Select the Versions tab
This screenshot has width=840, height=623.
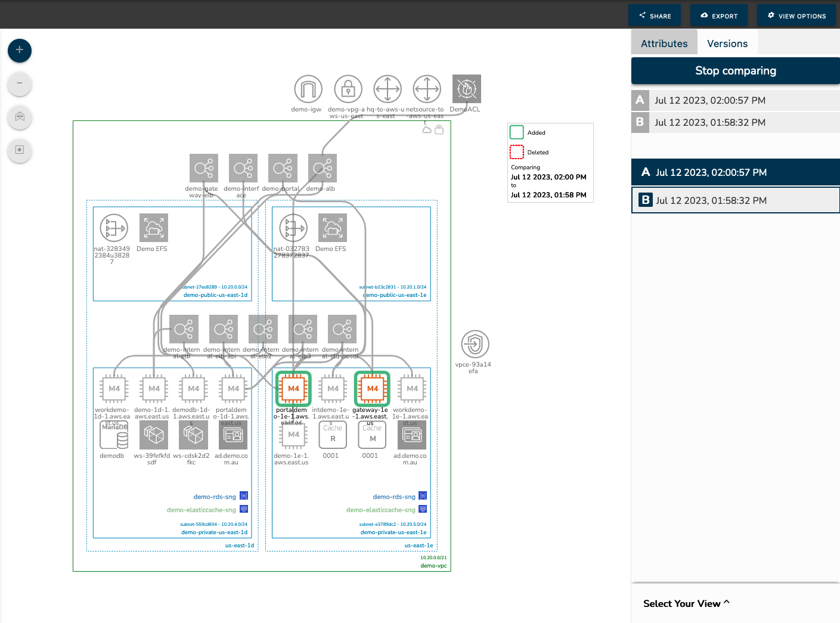(x=727, y=43)
